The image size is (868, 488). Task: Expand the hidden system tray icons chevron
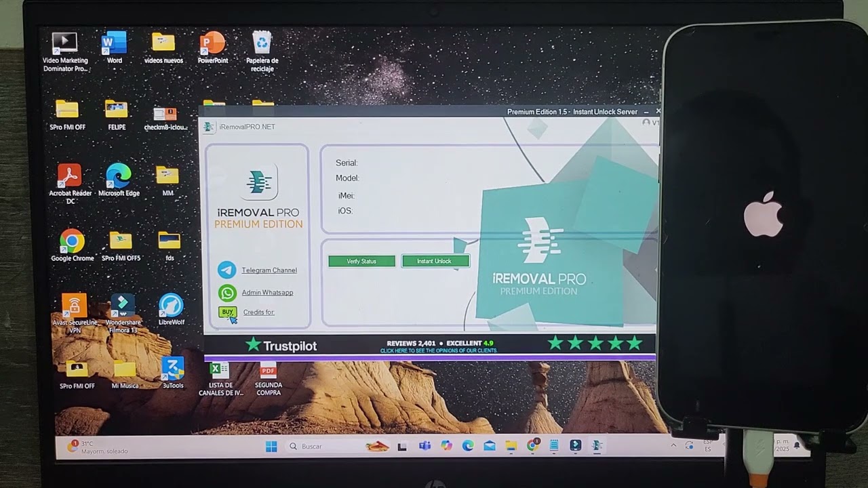tap(673, 445)
